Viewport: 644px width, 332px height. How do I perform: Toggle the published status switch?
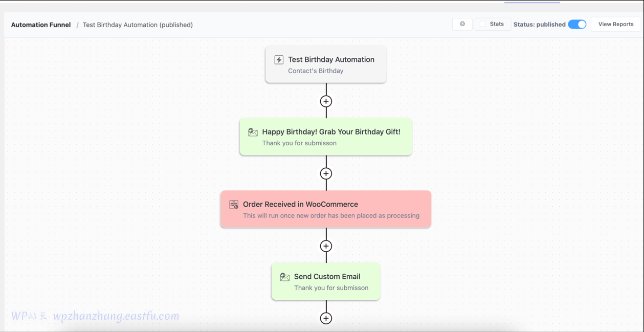coord(577,25)
